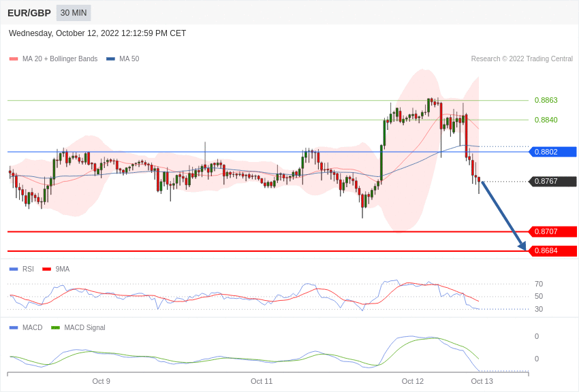Screen dimensions: 579x392
Task: Click the 9MA legend label
Action: point(63,269)
